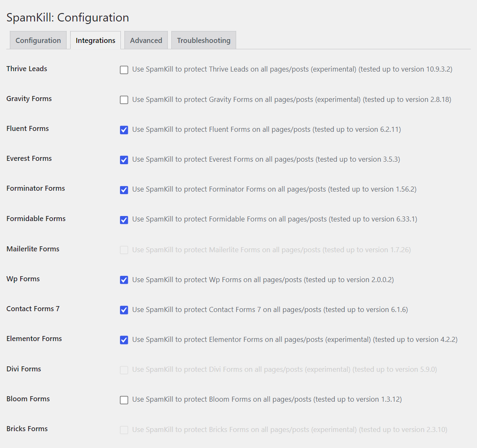477x448 pixels.
Task: Click description text mentioning version 5.9.0
Action: tap(285, 369)
